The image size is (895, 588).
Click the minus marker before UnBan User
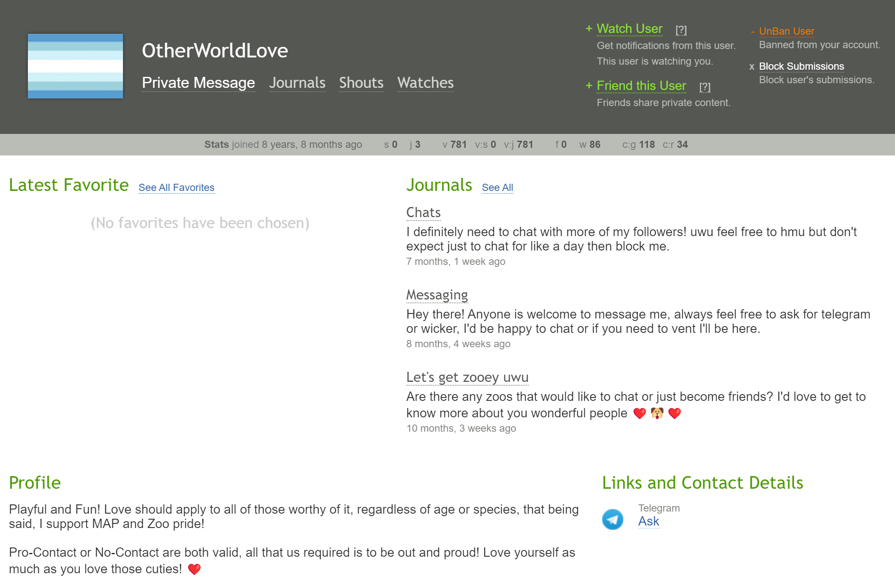point(752,32)
